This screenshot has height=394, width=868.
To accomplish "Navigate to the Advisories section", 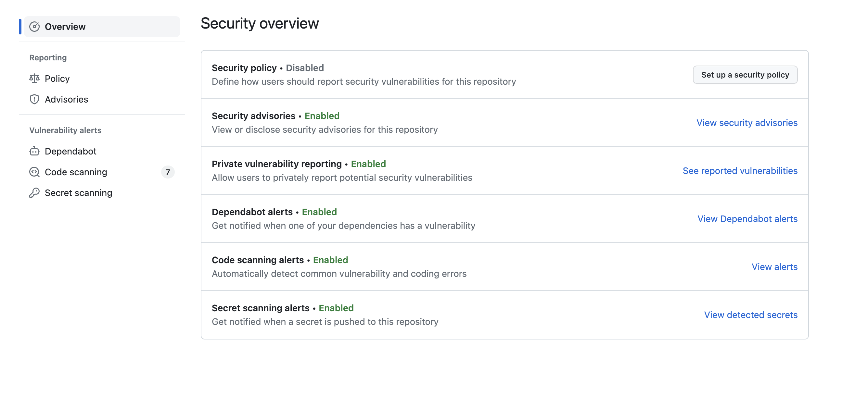I will point(66,99).
